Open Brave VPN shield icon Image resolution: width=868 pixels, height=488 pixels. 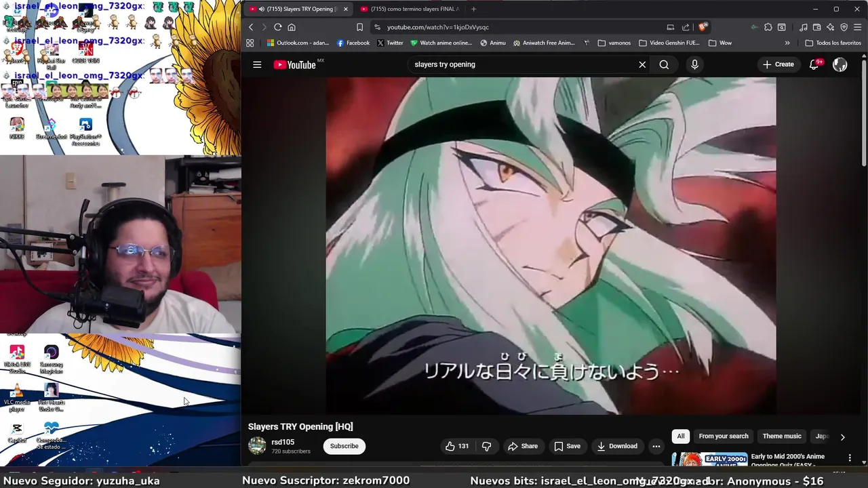pos(844,27)
